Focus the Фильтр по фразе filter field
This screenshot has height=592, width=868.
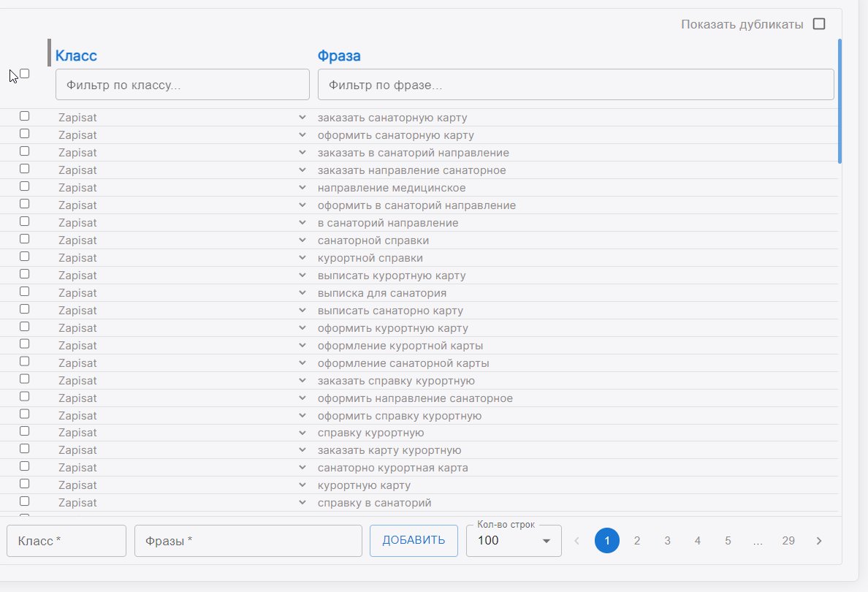click(x=576, y=85)
